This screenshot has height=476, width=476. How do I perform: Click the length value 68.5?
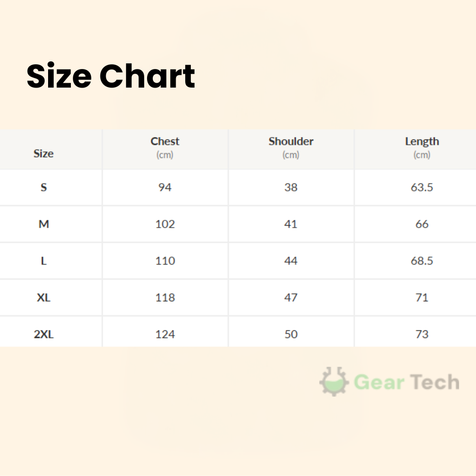pos(422,261)
